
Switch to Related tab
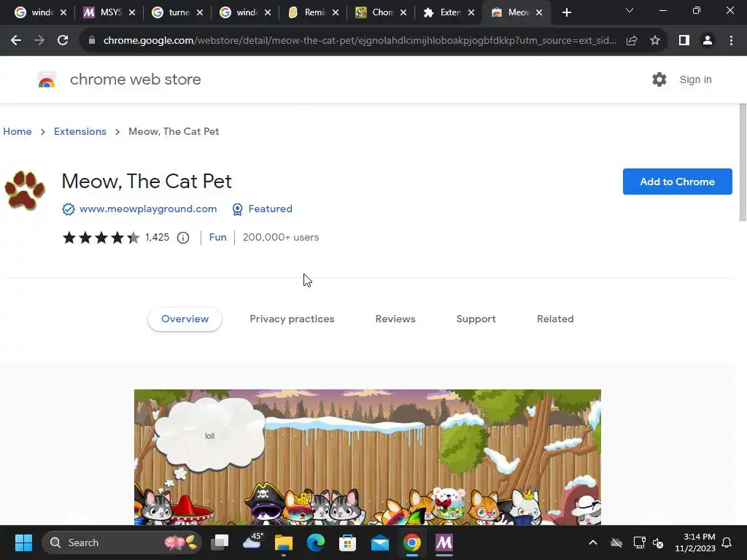[x=555, y=319]
